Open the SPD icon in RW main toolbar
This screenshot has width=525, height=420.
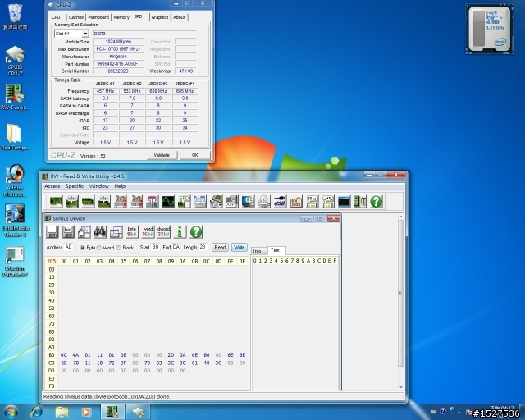184,202
